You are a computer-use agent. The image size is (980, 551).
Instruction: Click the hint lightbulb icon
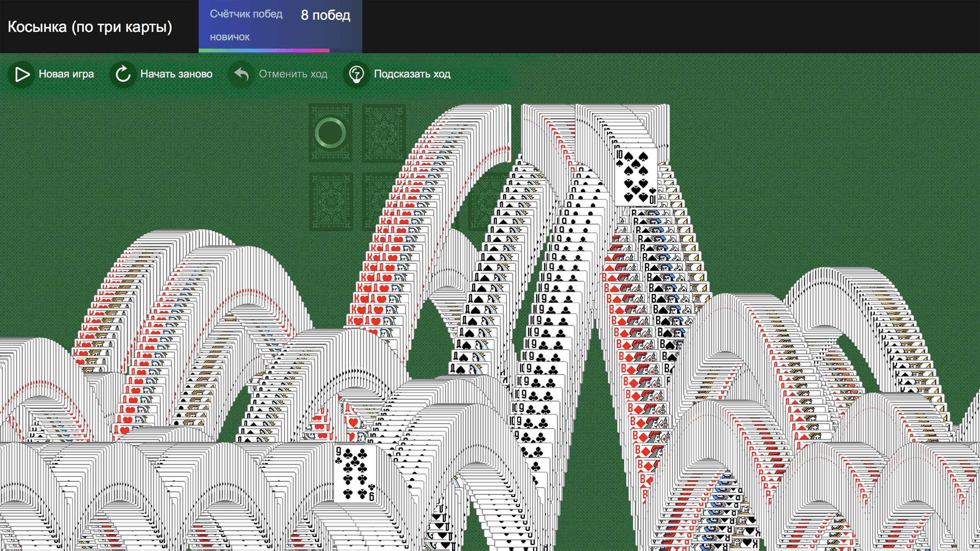coord(357,74)
